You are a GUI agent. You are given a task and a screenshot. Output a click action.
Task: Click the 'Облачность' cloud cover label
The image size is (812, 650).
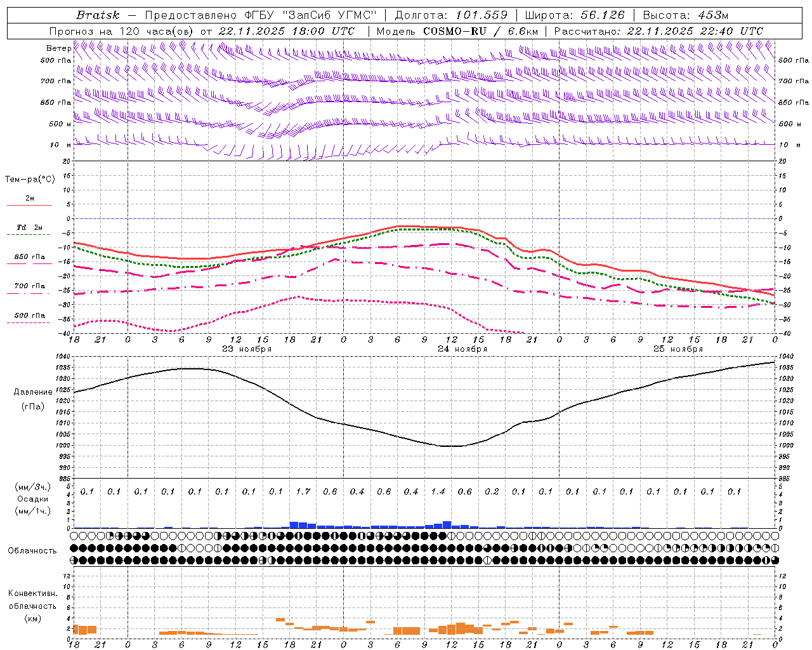(x=32, y=551)
